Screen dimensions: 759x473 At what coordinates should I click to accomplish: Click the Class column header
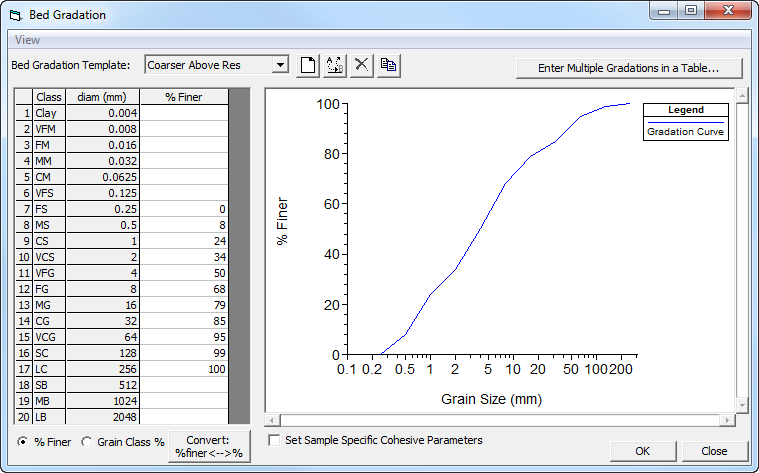coord(49,97)
